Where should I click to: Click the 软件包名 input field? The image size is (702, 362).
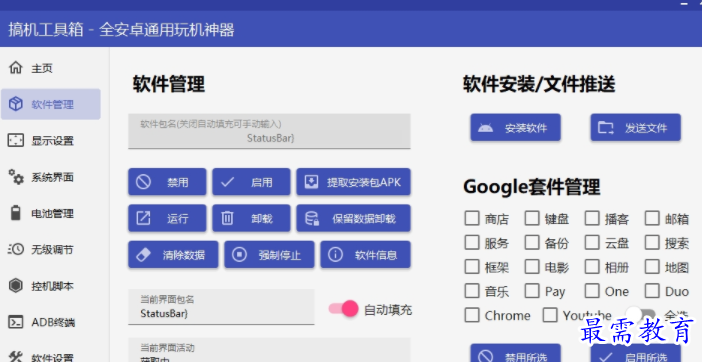pos(269,131)
